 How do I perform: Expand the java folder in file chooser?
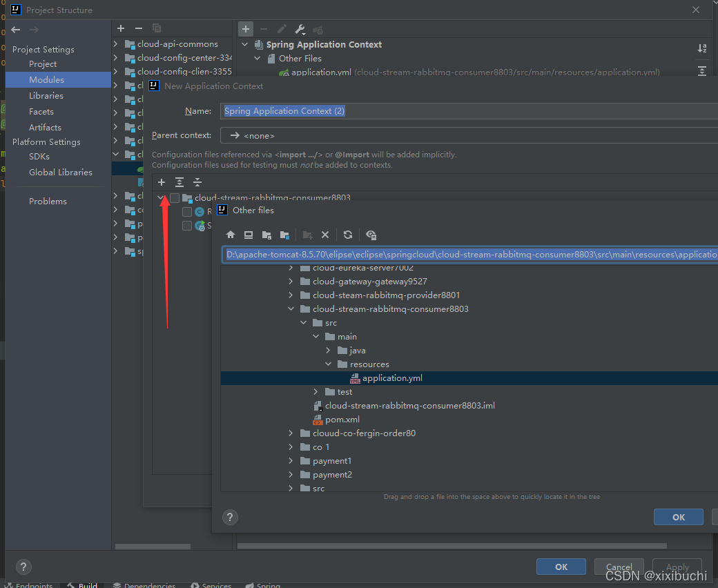[329, 350]
